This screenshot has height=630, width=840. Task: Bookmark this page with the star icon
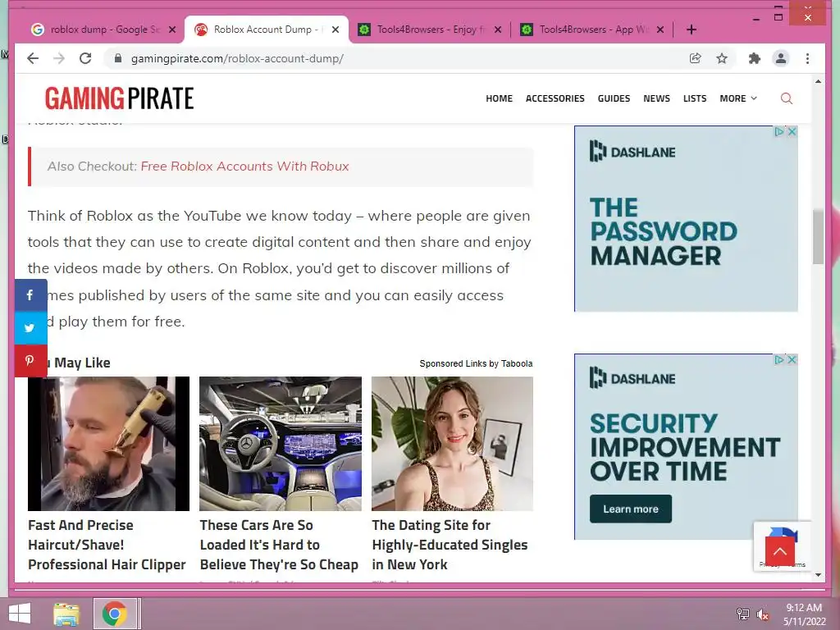[722, 58]
